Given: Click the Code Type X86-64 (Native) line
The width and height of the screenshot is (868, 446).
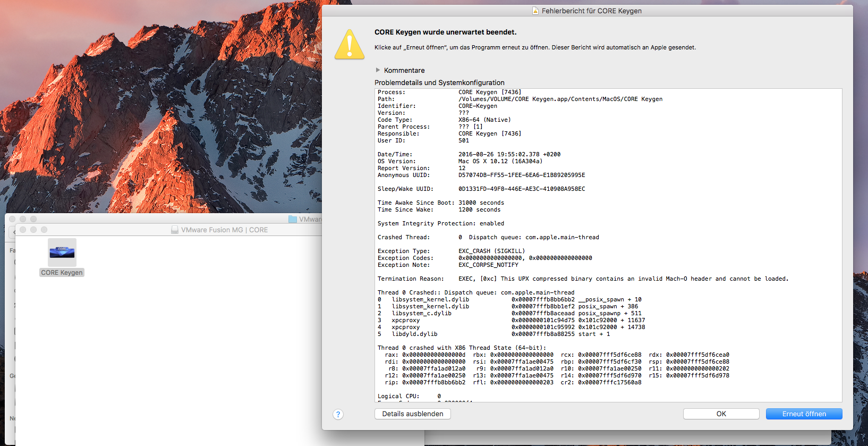Looking at the screenshot, I should (x=444, y=120).
